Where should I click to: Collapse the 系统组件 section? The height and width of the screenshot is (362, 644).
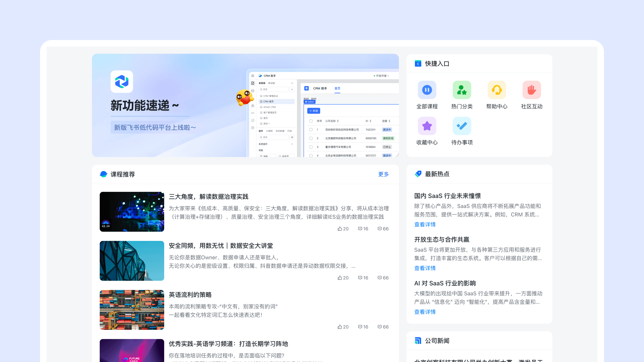click(x=292, y=144)
